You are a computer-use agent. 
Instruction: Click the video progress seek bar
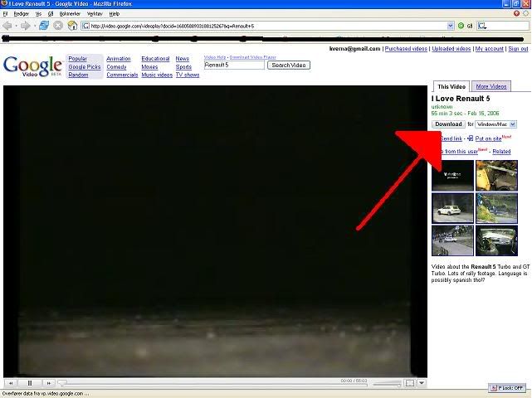[212, 384]
